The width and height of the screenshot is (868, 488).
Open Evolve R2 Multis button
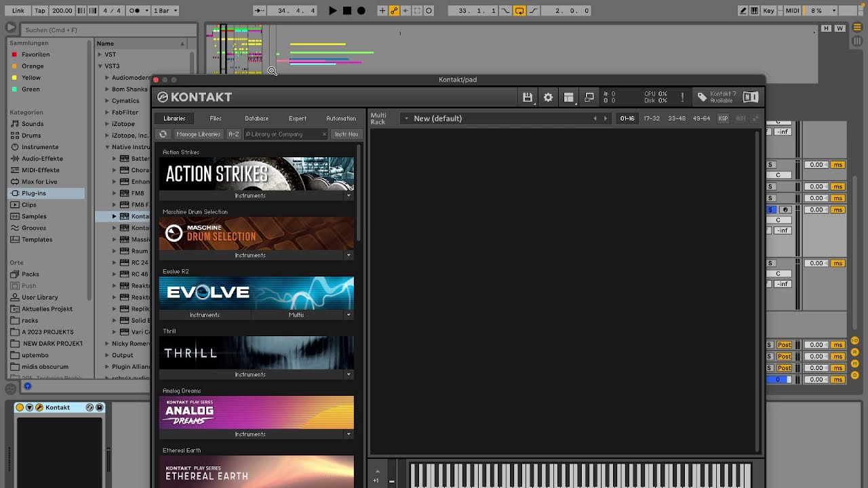(296, 315)
